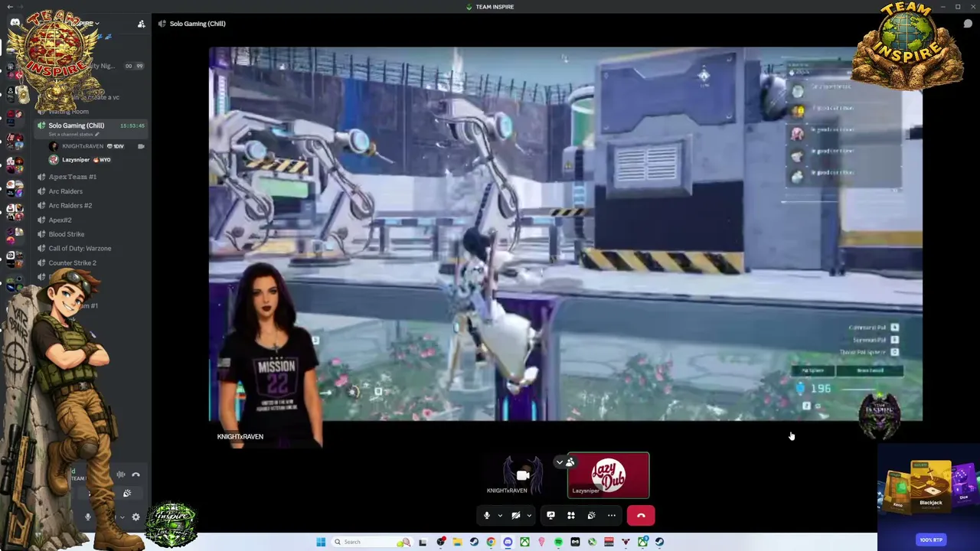This screenshot has height=551, width=980.
Task: Select the KNIGHTxRAVEN camera tile
Action: tap(523, 475)
